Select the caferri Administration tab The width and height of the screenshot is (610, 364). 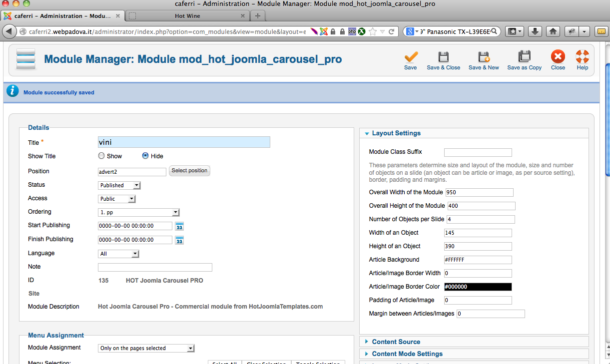click(62, 16)
